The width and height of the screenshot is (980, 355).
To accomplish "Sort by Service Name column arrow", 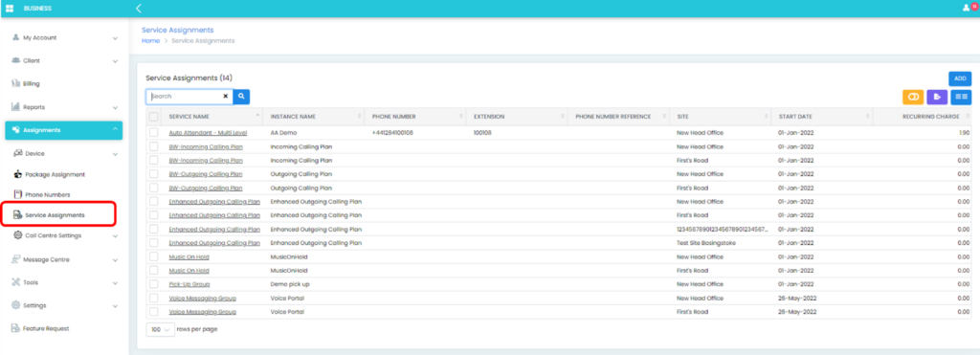I will coord(258,116).
